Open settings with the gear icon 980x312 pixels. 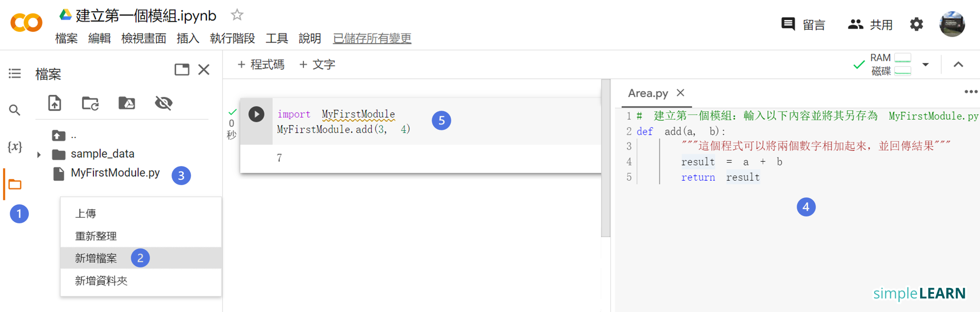click(916, 24)
